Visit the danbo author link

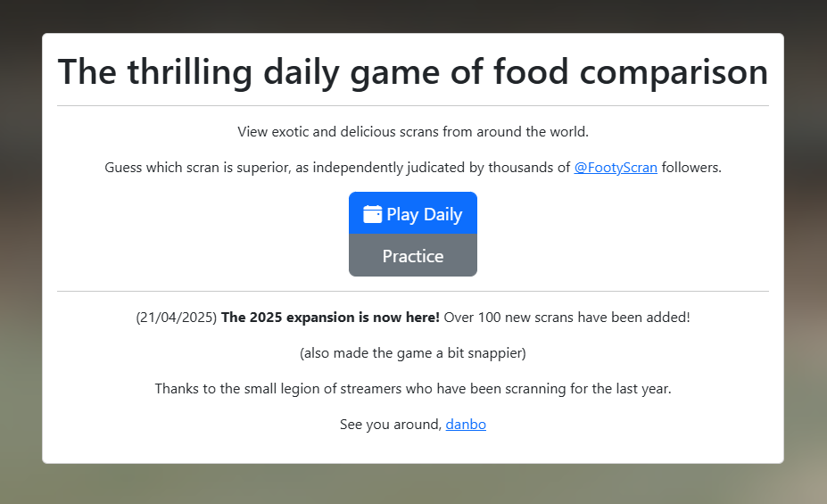click(x=466, y=425)
